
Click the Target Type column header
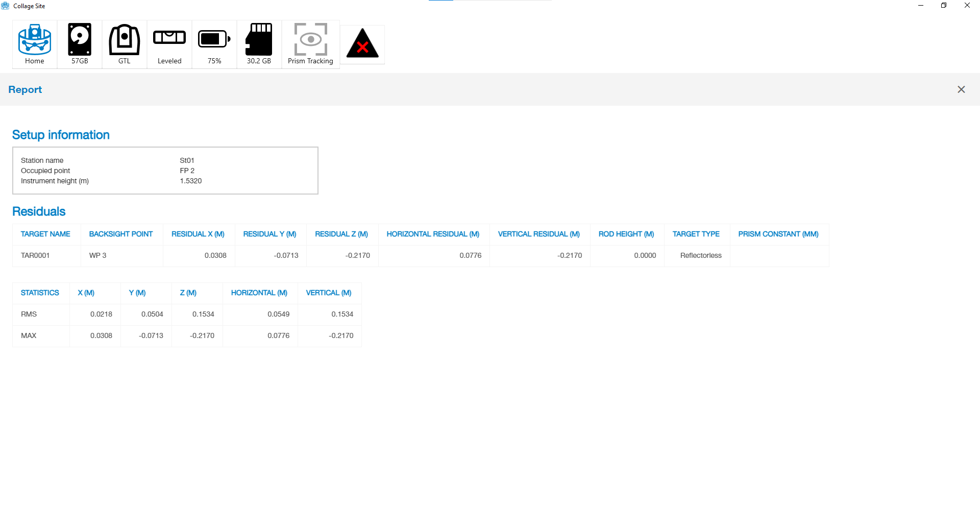696,234
